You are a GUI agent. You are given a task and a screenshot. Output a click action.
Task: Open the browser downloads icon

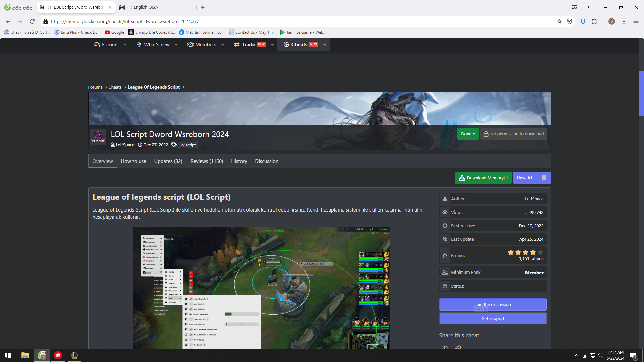(x=624, y=21)
